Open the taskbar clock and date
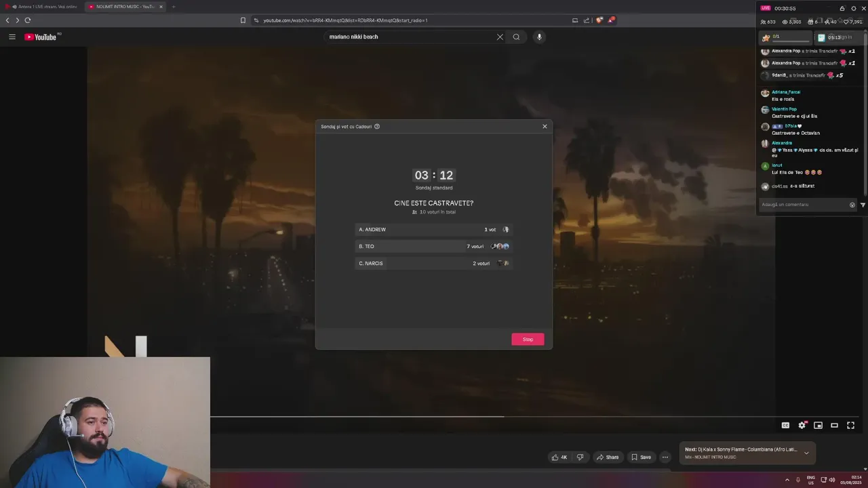Image resolution: width=868 pixels, height=488 pixels. pyautogui.click(x=852, y=480)
